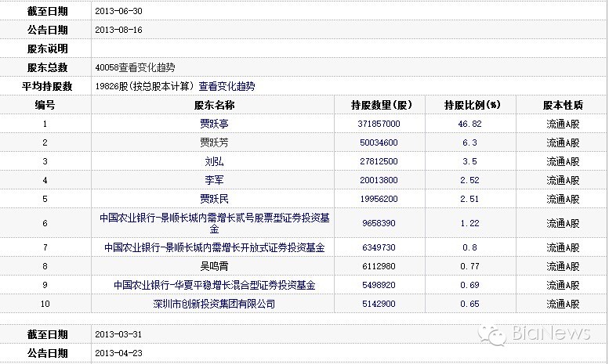This screenshot has height=364, width=609.
Task: Click the 持股数量(股) column header
Action: pos(381,105)
